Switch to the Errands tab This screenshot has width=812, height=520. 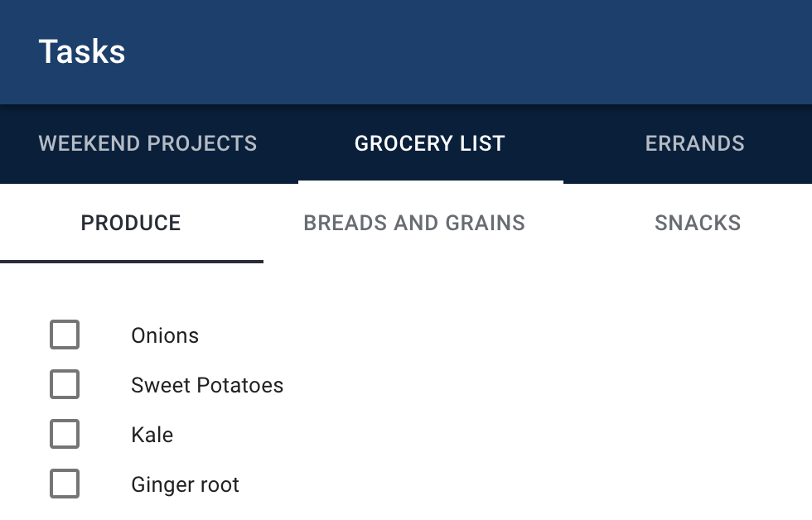(694, 144)
